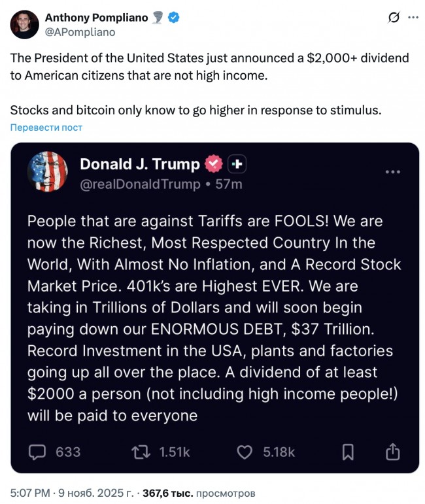The height and width of the screenshot is (504, 425).
Task: Toggle the bookmark icon in Trump's post
Action: point(348,452)
